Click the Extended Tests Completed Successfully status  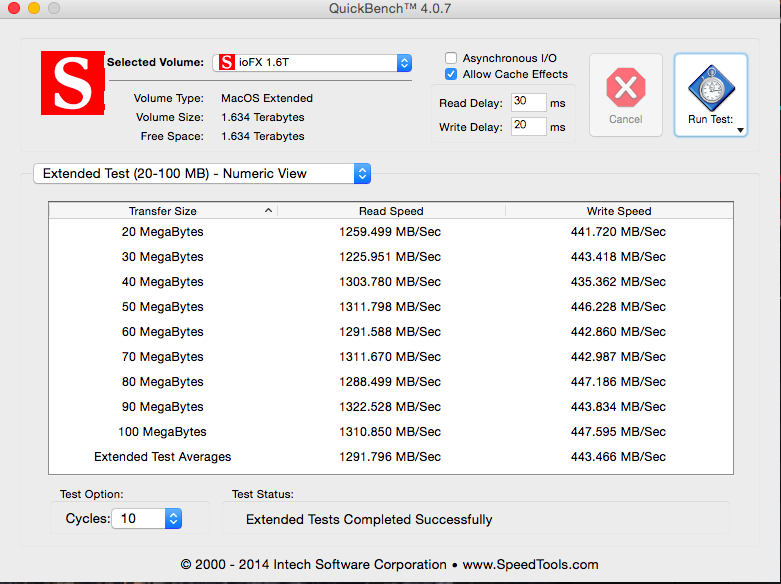tap(369, 520)
